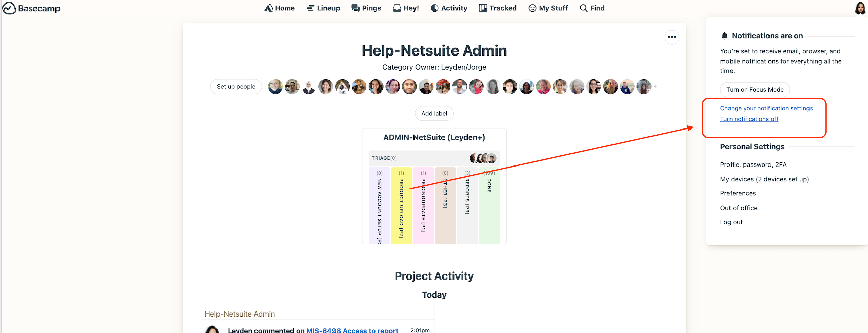Open the project three-dots options menu
868x333 pixels.
672,37
